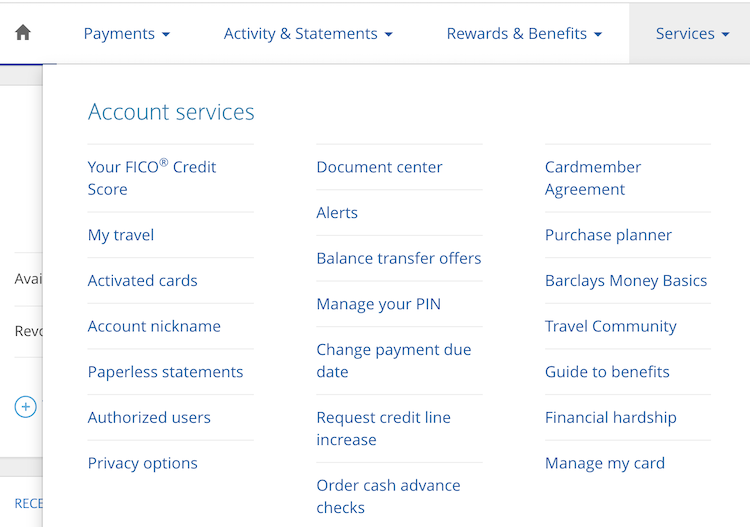Go to Purchase planner

(x=608, y=235)
